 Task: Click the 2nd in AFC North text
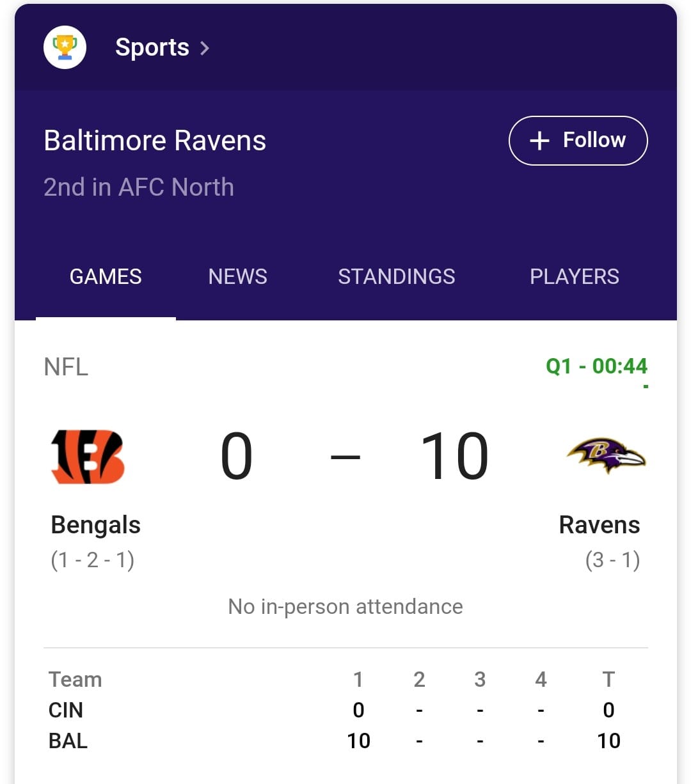[x=139, y=187]
